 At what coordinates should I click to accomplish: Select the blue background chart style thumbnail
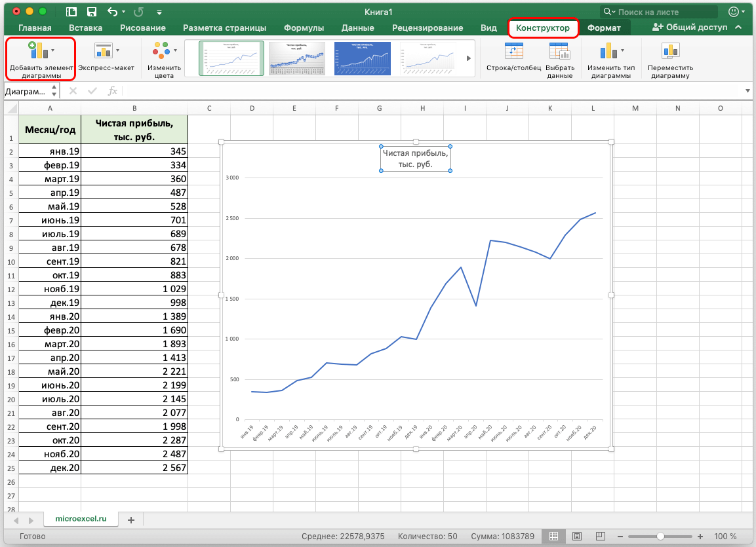[363, 58]
